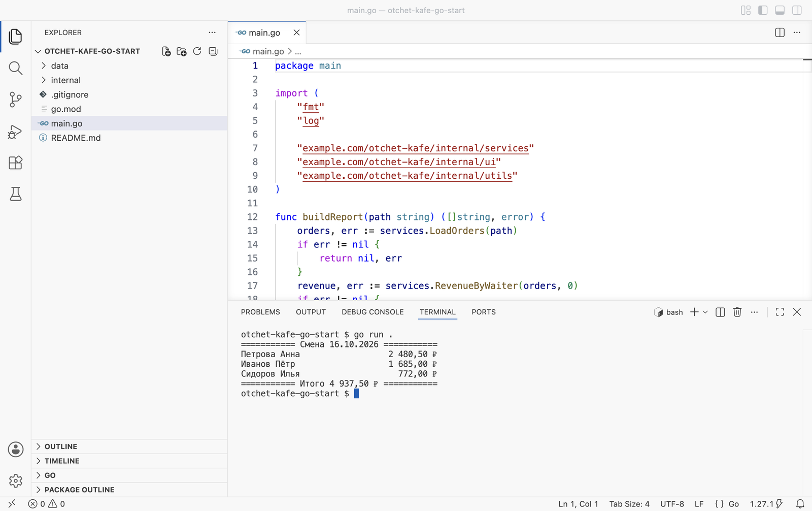Screen dimensions: 812x511
Task: Click the terminal input prompt
Action: (x=356, y=394)
